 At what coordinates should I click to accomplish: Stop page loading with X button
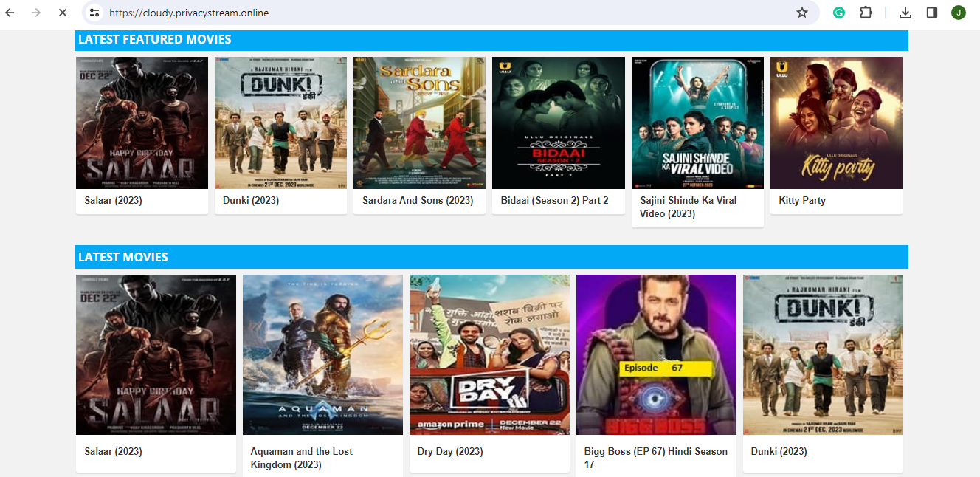(x=63, y=13)
